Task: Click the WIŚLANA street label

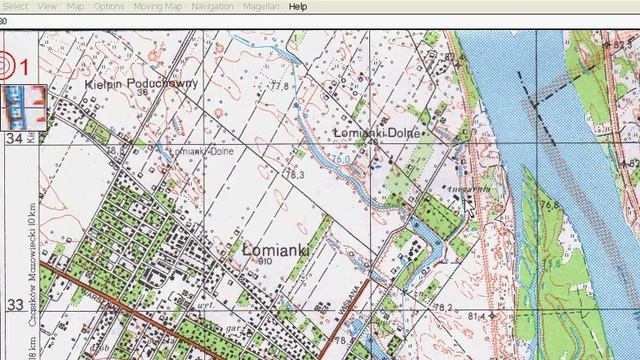Action: pos(350,300)
